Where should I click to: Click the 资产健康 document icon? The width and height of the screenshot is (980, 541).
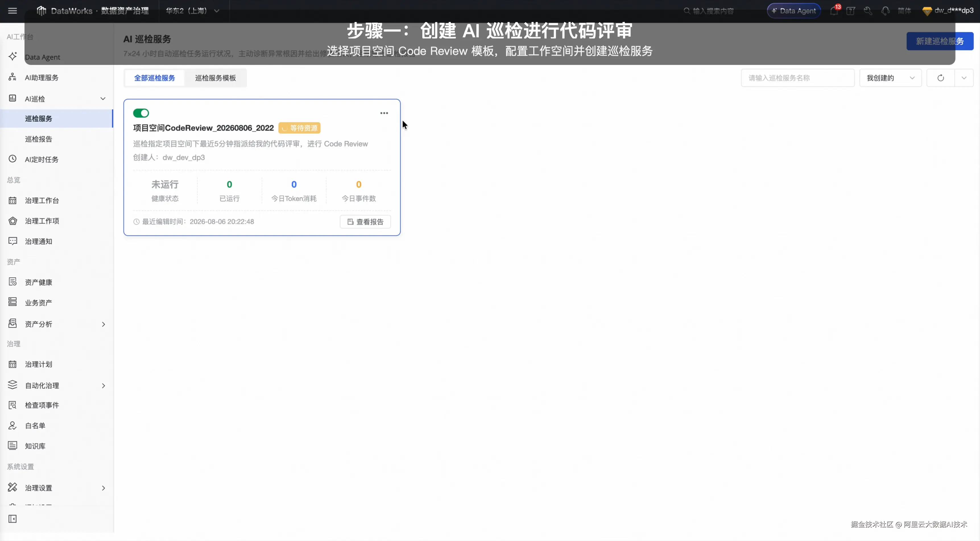13,282
